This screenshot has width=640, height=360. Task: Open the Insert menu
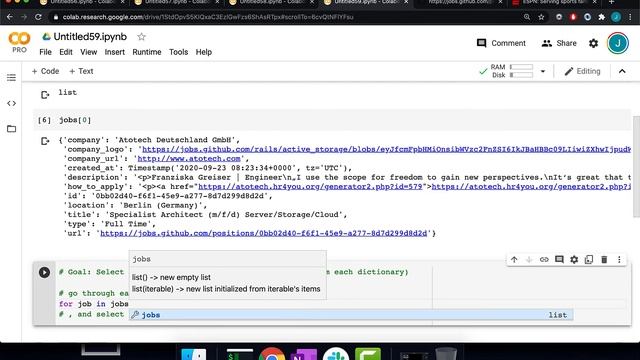(115, 52)
